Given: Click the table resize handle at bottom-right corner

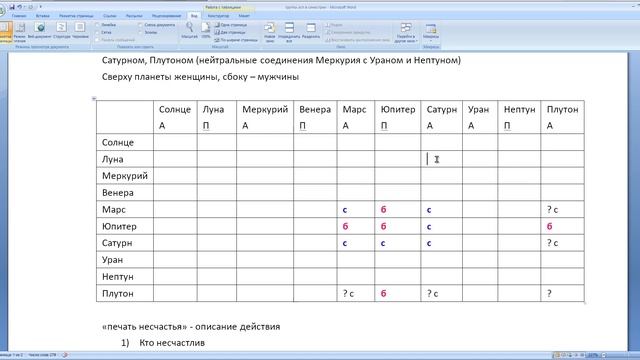Looking at the screenshot, I should (x=585, y=302).
